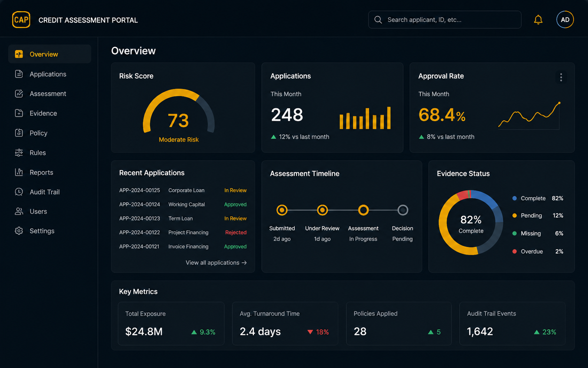Click Avg. Turnaround red down triangle
Viewport: 588px width, 368px height.
click(x=310, y=332)
